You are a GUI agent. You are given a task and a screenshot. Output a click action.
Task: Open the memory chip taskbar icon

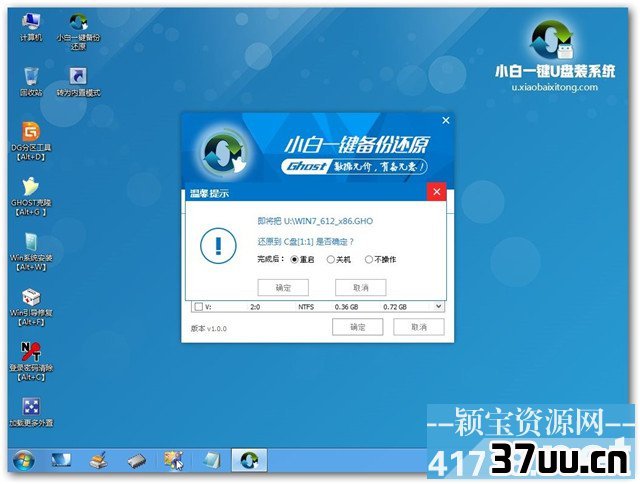point(136,461)
